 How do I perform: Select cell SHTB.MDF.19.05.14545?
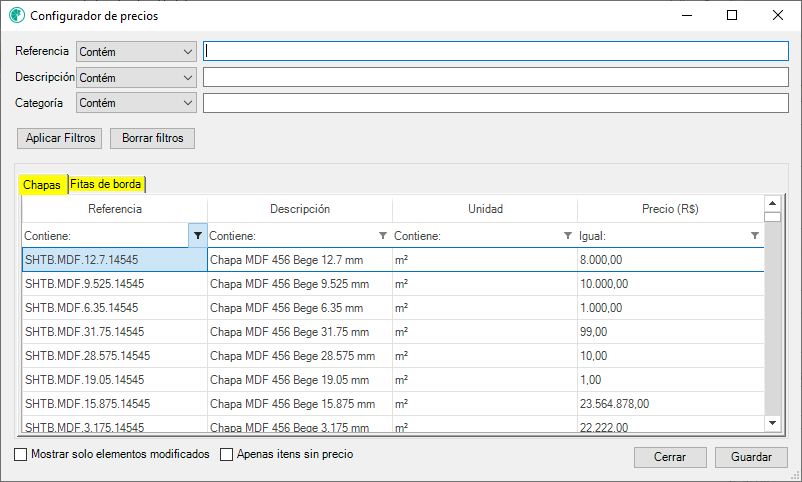click(x=115, y=380)
